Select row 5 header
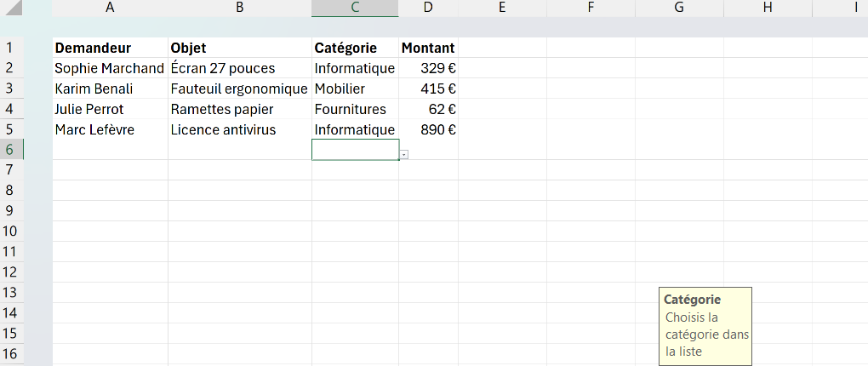The height and width of the screenshot is (366, 868). [12, 129]
